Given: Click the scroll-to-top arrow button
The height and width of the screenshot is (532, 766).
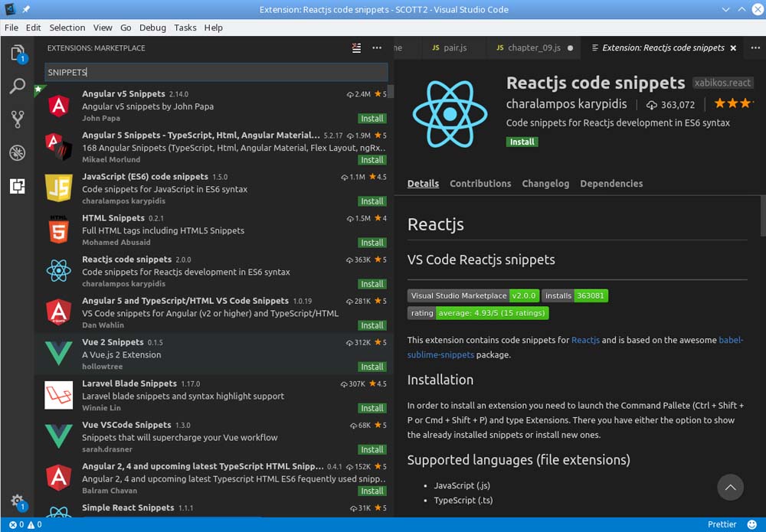Looking at the screenshot, I should tap(730, 487).
